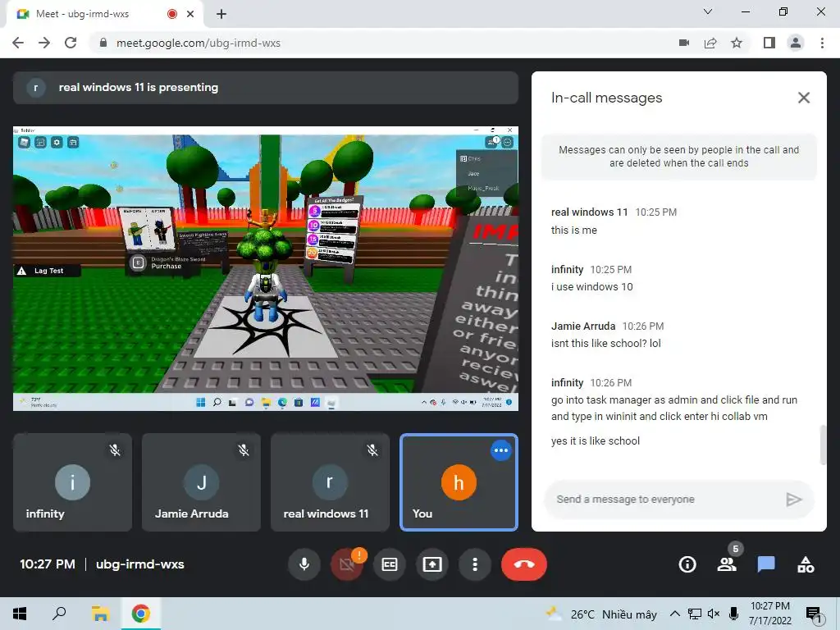Viewport: 840px width, 630px height.
Task: Mute microphone in Meet controls
Action: coord(304,564)
